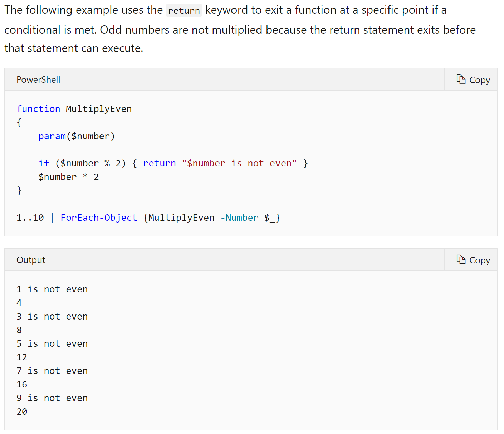Click the PowerShell language label
The height and width of the screenshot is (434, 504).
point(38,79)
